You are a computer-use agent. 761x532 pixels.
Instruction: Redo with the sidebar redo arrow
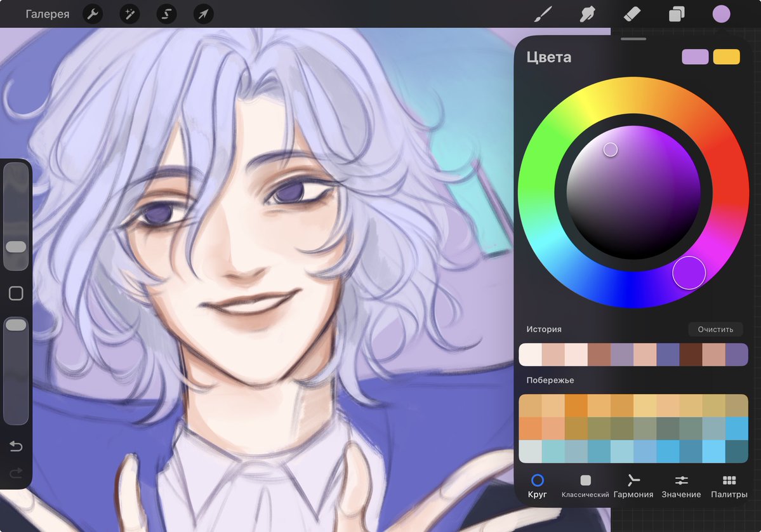tap(16, 472)
